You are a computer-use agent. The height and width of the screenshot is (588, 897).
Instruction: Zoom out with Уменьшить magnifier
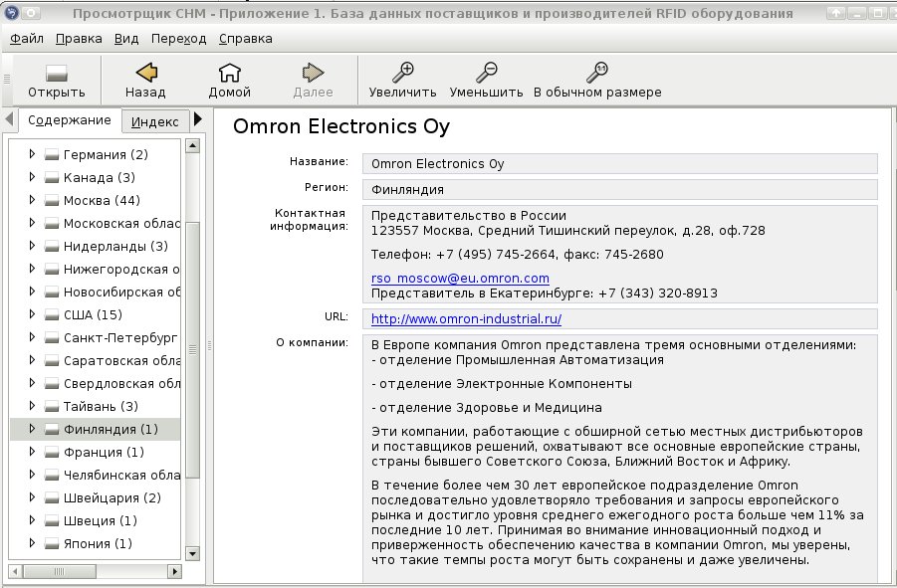click(x=486, y=82)
